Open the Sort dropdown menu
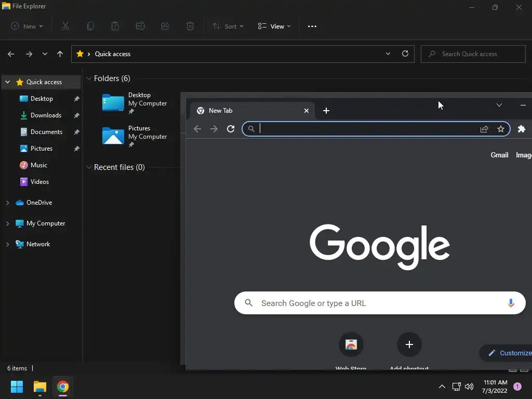Screen dimensions: 532x399 228,26
